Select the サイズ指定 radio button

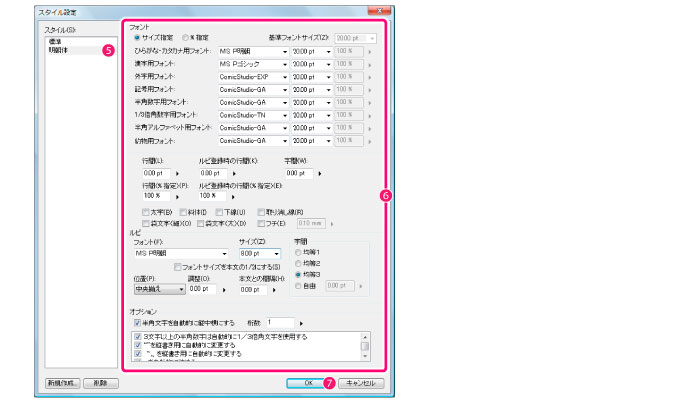coord(136,37)
